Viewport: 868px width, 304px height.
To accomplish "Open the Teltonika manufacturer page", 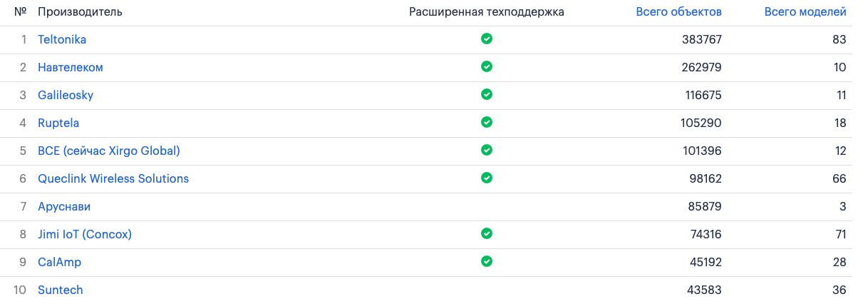I will coord(62,40).
